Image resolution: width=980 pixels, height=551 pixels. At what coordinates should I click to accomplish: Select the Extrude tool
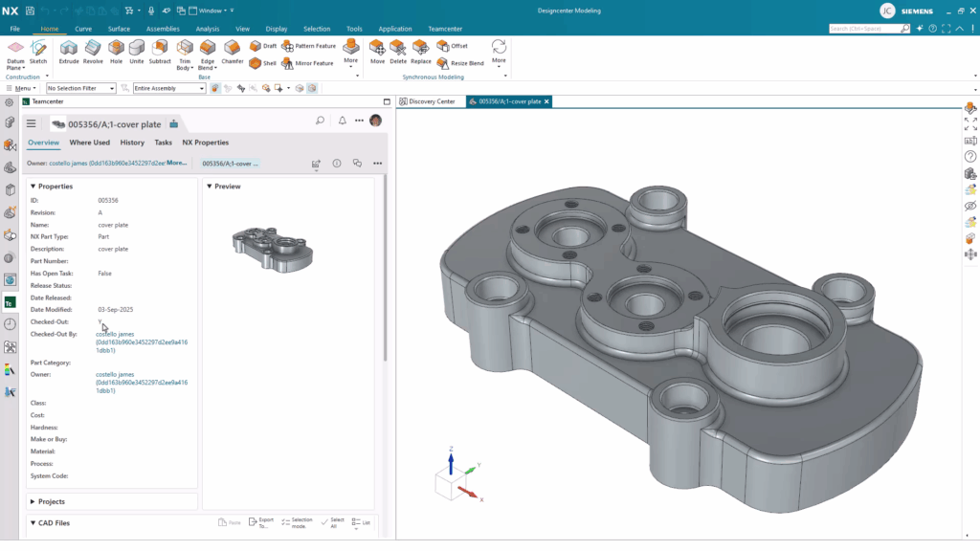click(x=69, y=52)
